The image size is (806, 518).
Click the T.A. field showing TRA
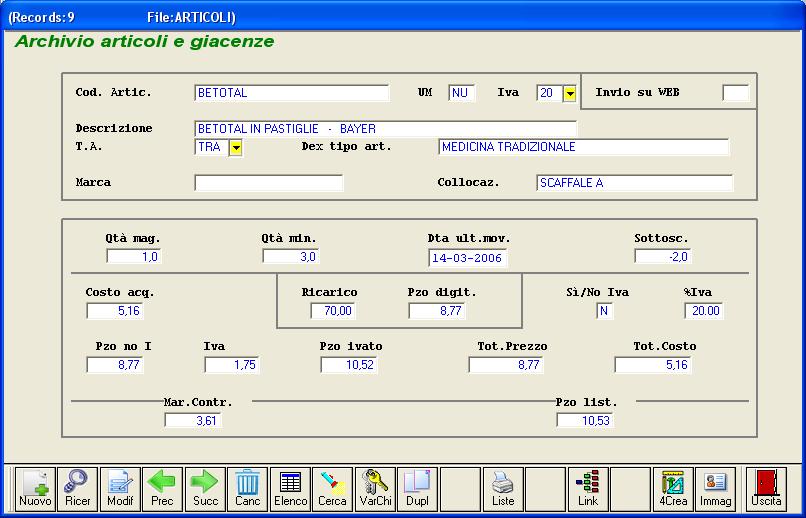(212, 147)
